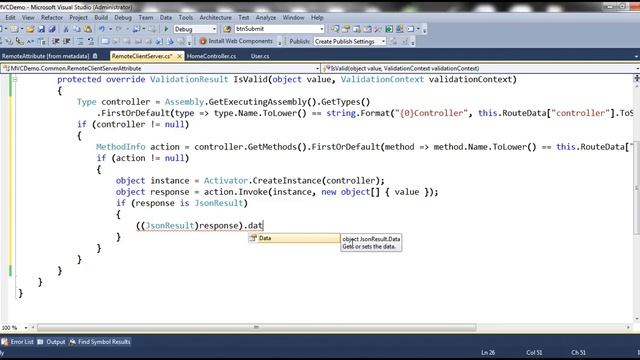Open the Build menu
The width and height of the screenshot is (640, 360).
(101, 18)
